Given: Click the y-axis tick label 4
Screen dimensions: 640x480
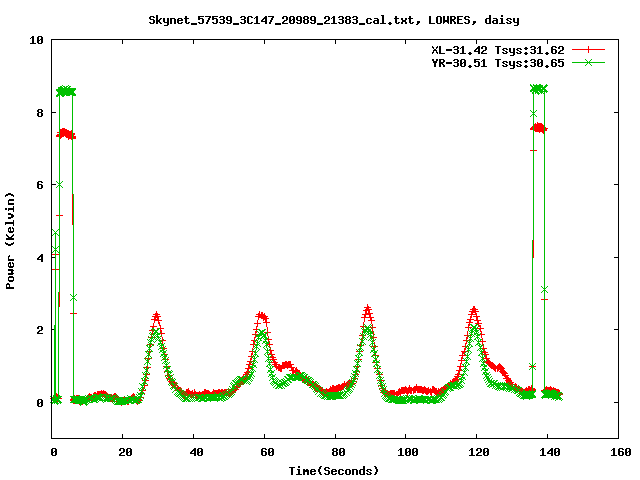Looking at the screenshot, I should [x=40, y=258].
